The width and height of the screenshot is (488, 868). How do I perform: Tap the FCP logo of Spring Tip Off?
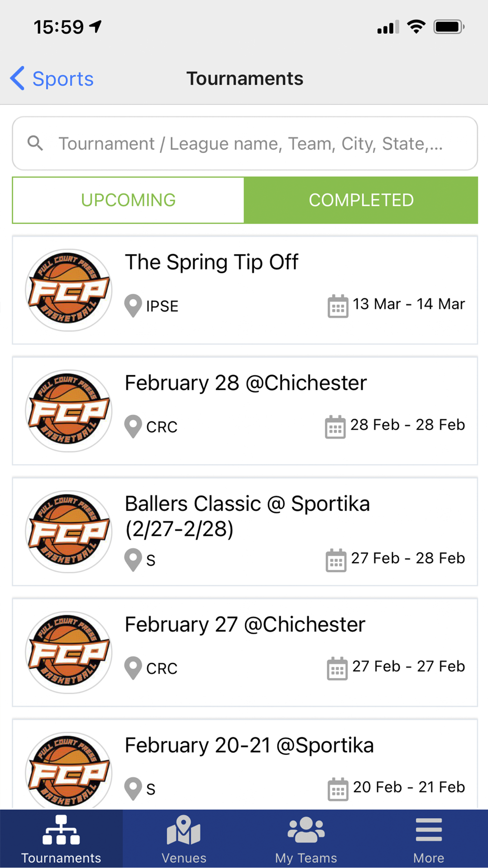point(68,290)
